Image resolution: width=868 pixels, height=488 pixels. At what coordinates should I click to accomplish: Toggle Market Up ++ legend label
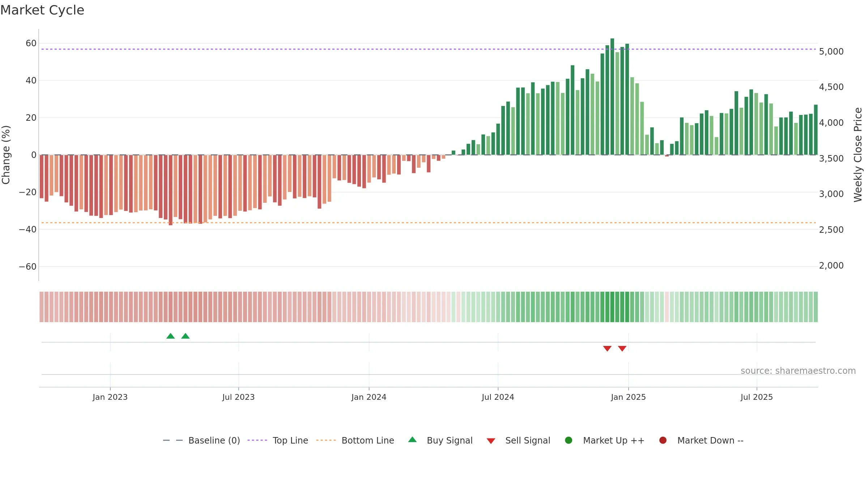pos(614,440)
